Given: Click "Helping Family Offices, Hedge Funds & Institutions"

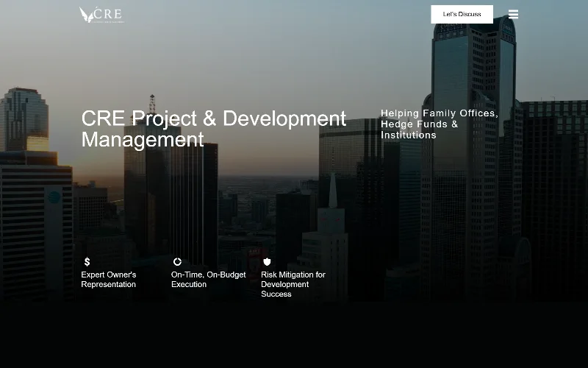Looking at the screenshot, I should [440, 124].
